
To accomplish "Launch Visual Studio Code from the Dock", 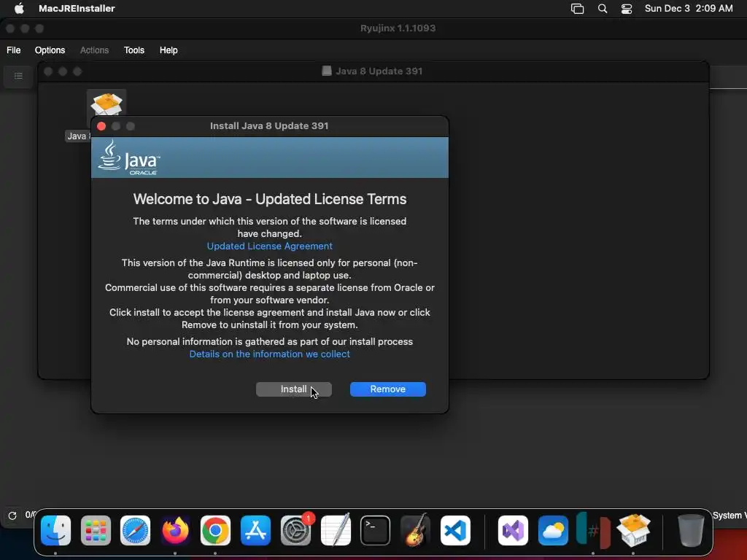I will tap(455, 531).
